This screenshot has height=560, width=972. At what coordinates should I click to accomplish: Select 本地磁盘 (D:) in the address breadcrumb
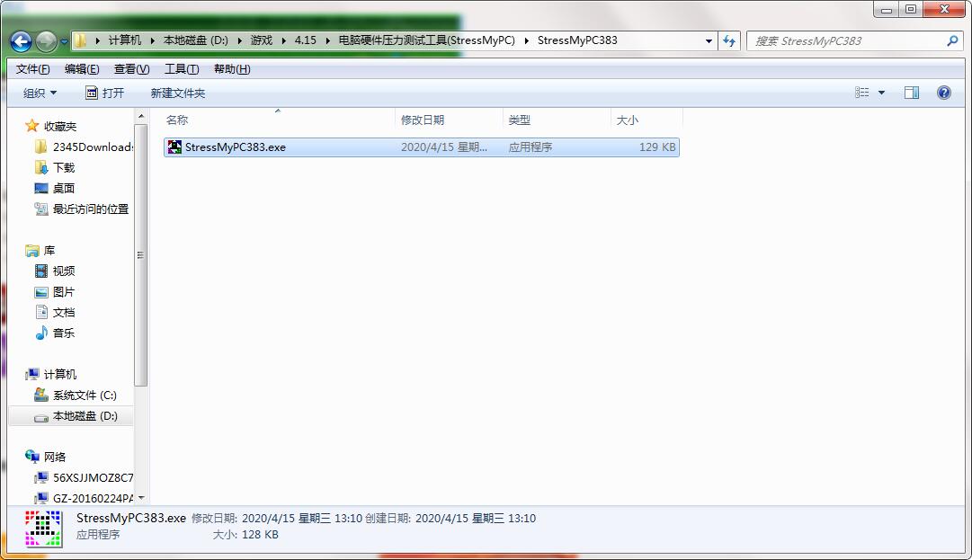tap(196, 40)
